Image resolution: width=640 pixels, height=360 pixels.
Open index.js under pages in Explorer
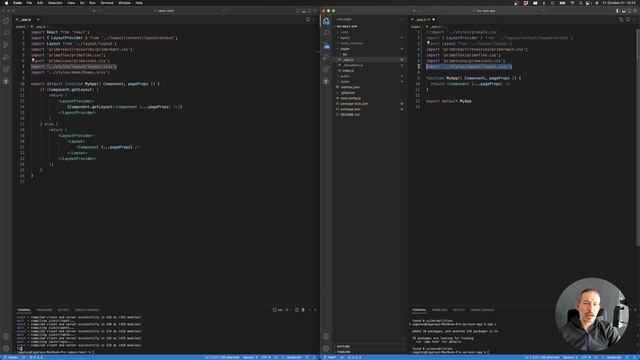point(370,71)
